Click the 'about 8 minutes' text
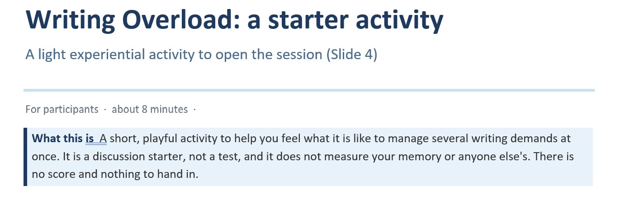This screenshot has height=214, width=644. 150,109
